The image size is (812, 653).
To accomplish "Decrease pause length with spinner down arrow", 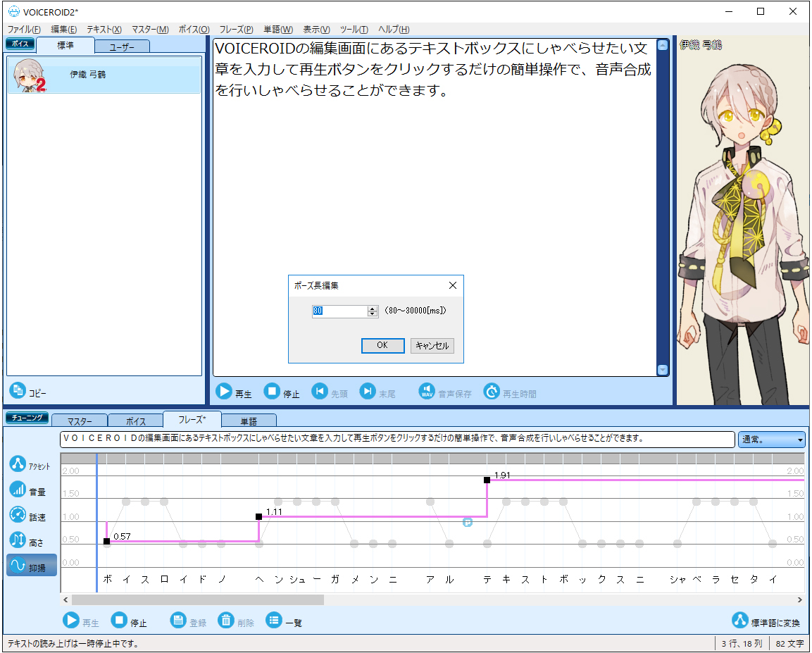I will coord(373,313).
